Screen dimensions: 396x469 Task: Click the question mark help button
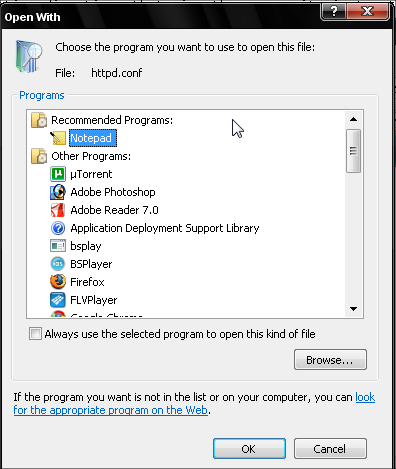pos(334,11)
